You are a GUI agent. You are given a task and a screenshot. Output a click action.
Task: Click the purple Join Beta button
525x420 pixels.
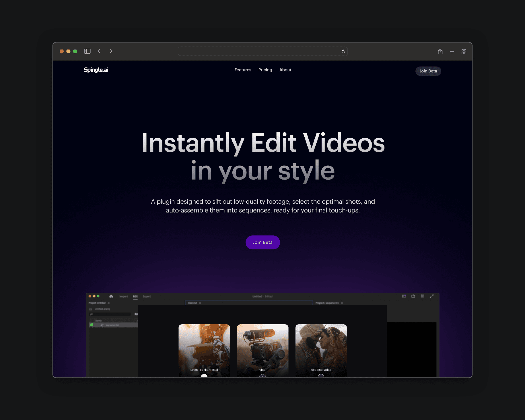click(x=262, y=242)
